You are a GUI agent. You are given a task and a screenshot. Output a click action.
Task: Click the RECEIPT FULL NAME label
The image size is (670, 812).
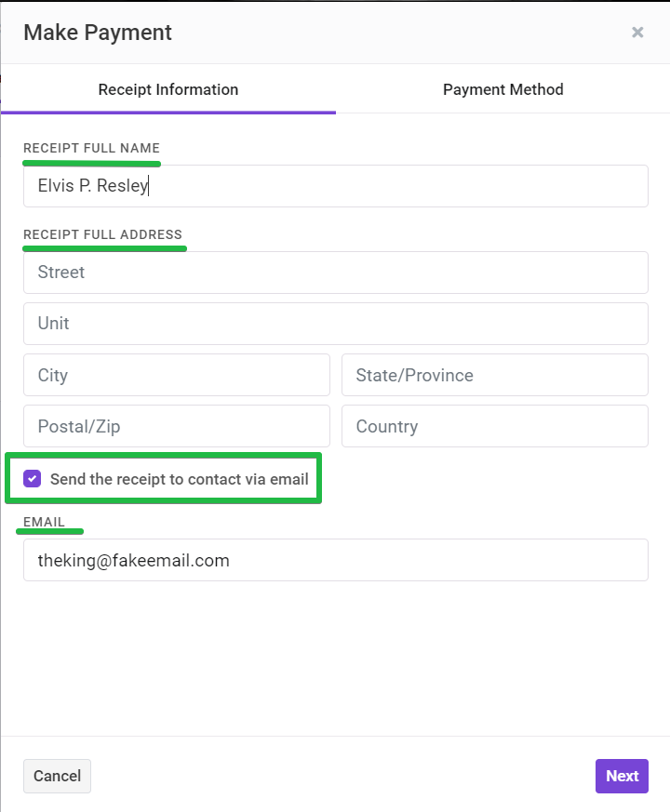pos(92,148)
